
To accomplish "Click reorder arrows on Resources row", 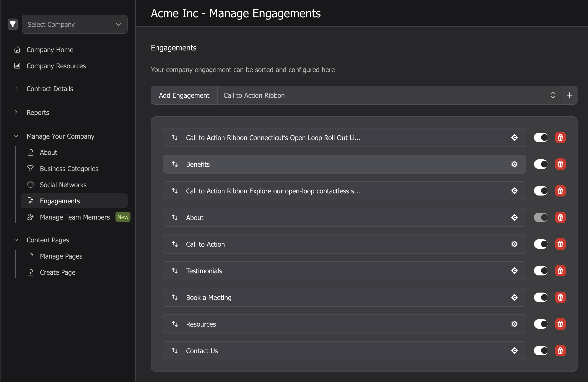I will click(175, 324).
